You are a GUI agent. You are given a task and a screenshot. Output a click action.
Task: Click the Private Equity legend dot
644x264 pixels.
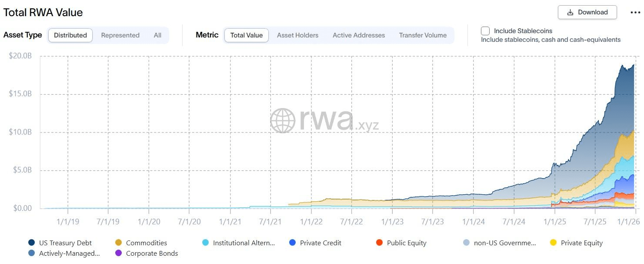554,243
